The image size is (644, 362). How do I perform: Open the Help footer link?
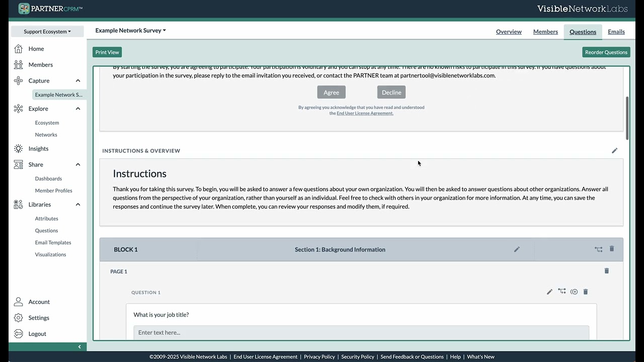[455, 357]
